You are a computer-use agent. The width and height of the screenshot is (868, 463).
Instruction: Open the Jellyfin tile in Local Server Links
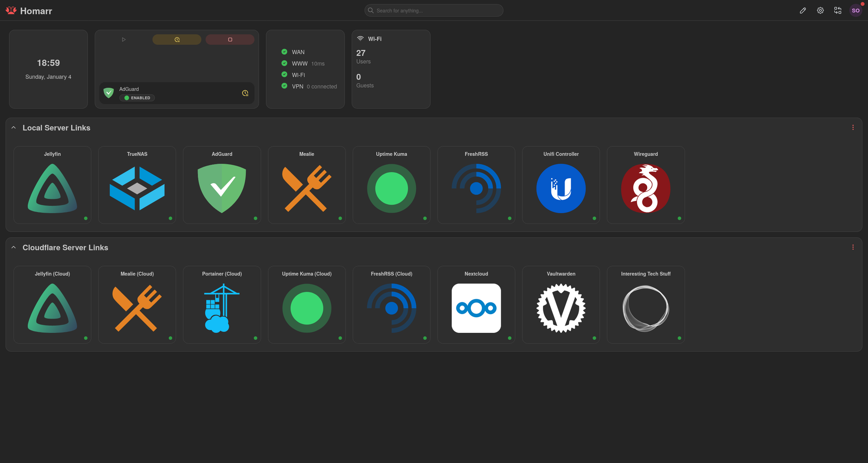52,185
